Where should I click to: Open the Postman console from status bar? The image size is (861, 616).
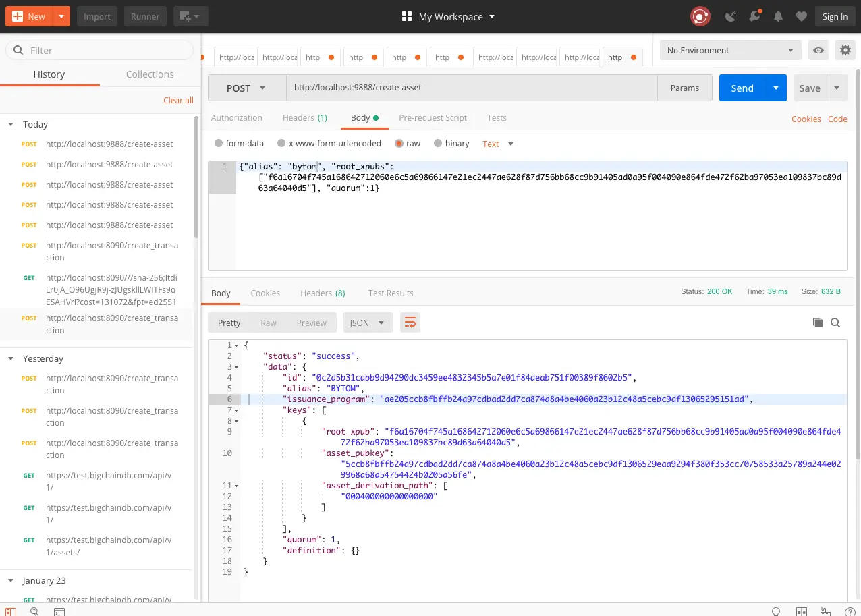(59, 611)
